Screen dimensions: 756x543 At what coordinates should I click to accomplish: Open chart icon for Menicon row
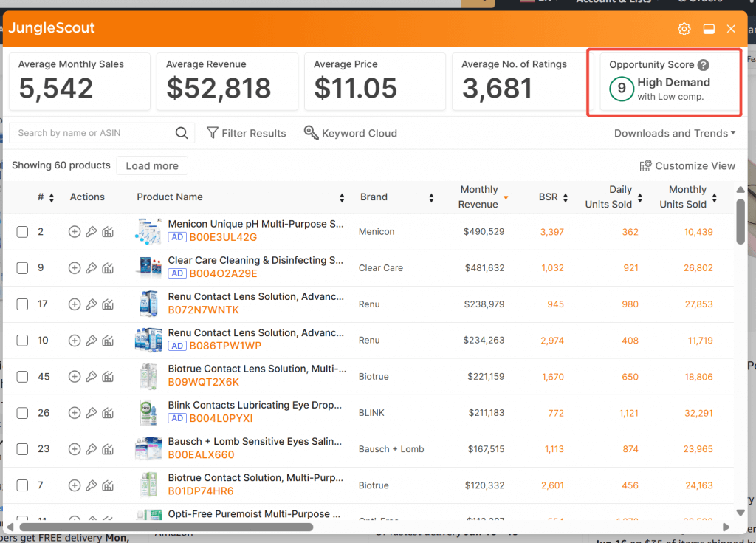pyautogui.click(x=108, y=232)
